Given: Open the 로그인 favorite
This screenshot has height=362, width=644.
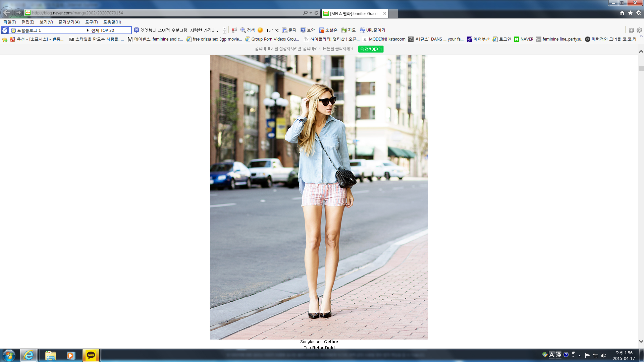Looking at the screenshot, I should tap(502, 39).
